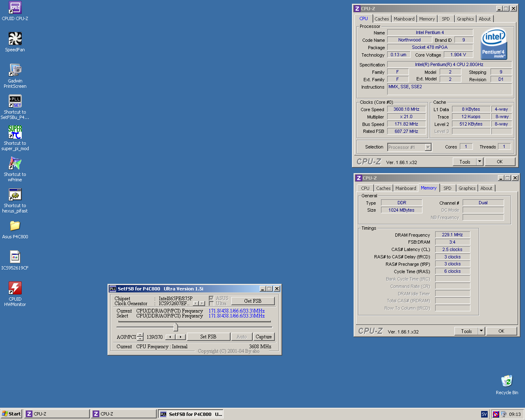Switch to Mainboard tab in upper CPU-Z
This screenshot has width=525, height=420.
click(x=404, y=19)
